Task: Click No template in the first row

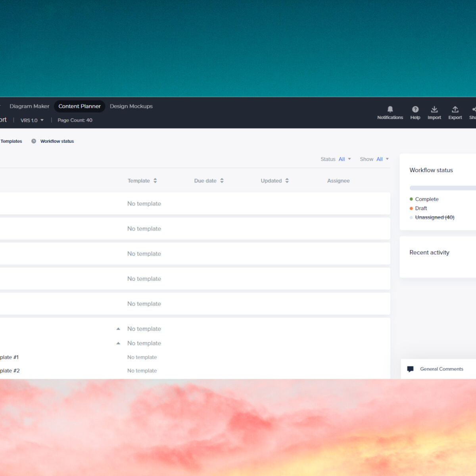Action: point(144,203)
